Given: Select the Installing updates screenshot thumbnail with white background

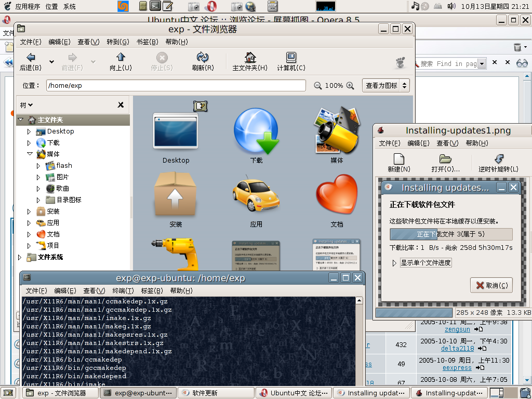Looking at the screenshot, I should [x=336, y=255].
